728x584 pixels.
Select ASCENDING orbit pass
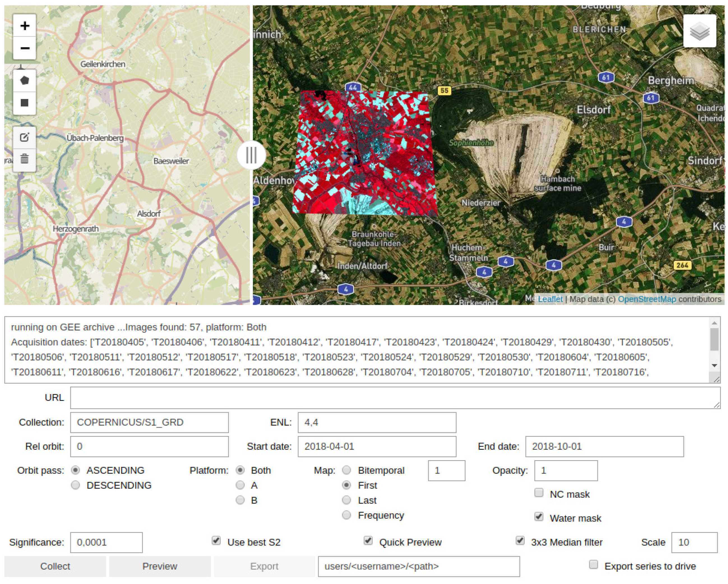coord(76,470)
